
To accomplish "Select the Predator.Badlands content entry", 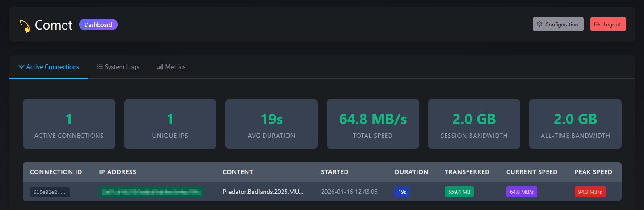I will tap(263, 192).
